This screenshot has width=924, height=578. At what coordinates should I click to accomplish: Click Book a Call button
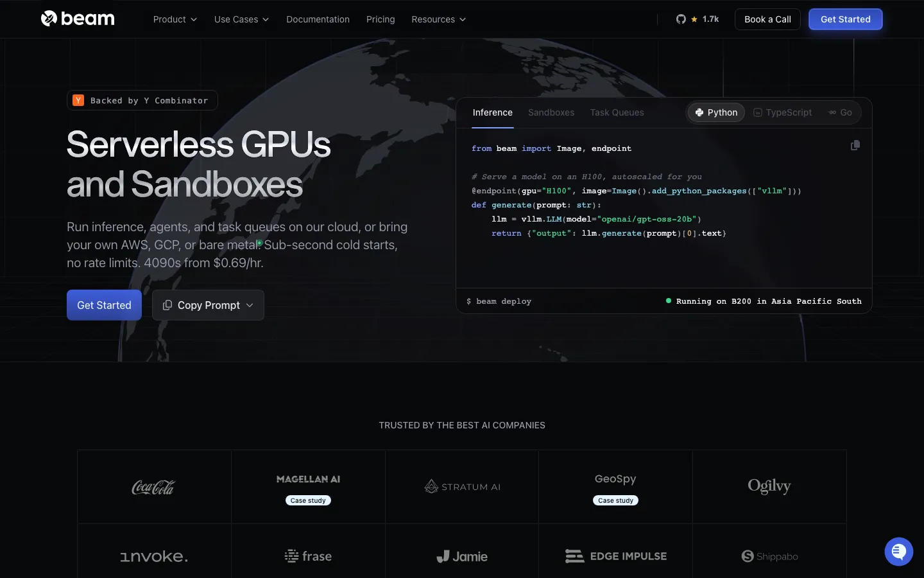point(767,19)
